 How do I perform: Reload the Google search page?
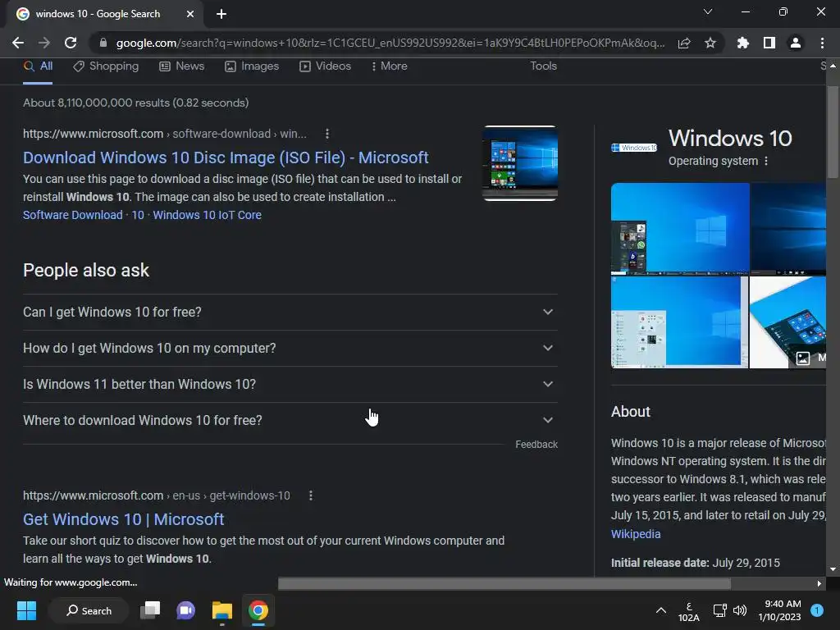(71, 43)
